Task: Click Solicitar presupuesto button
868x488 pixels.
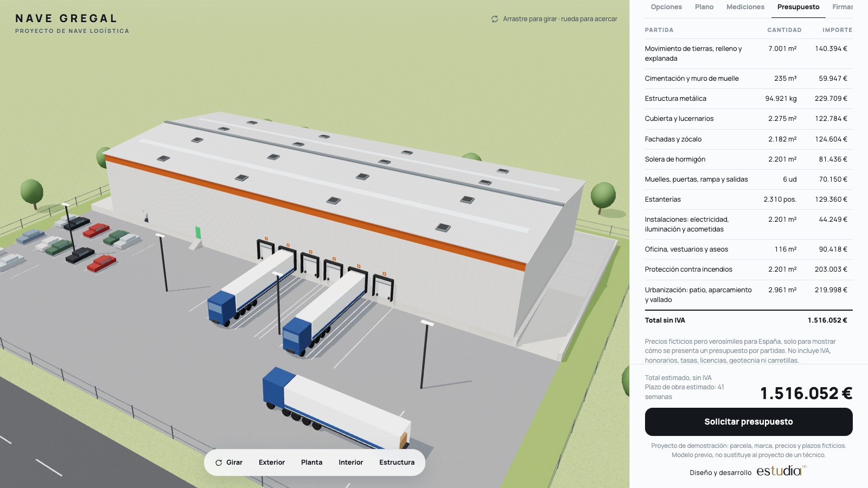Action: pos(749,422)
